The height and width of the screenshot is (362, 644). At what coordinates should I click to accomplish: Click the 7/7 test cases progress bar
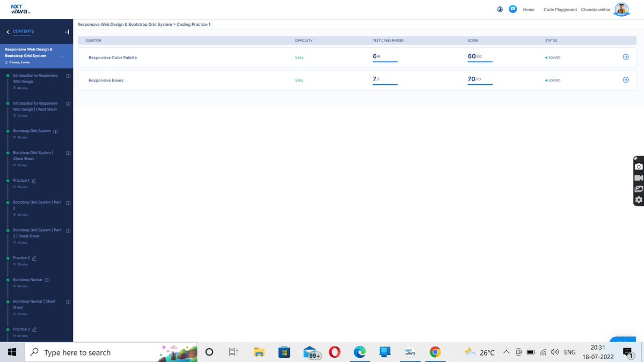[x=385, y=84]
